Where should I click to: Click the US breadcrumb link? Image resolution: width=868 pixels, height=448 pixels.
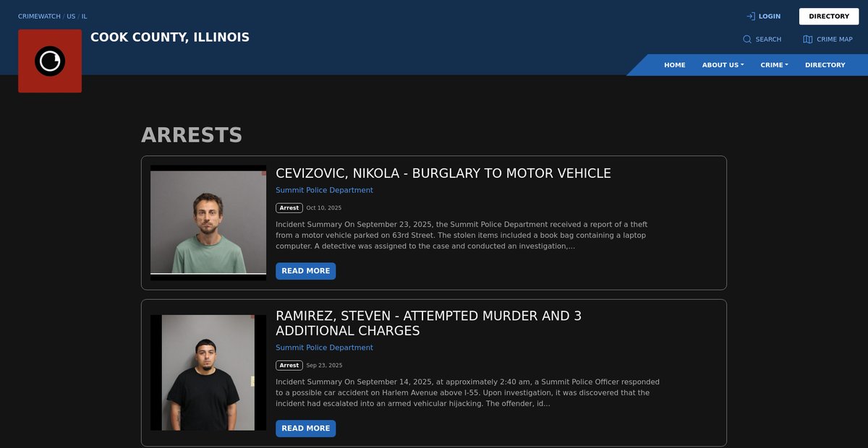pos(71,16)
